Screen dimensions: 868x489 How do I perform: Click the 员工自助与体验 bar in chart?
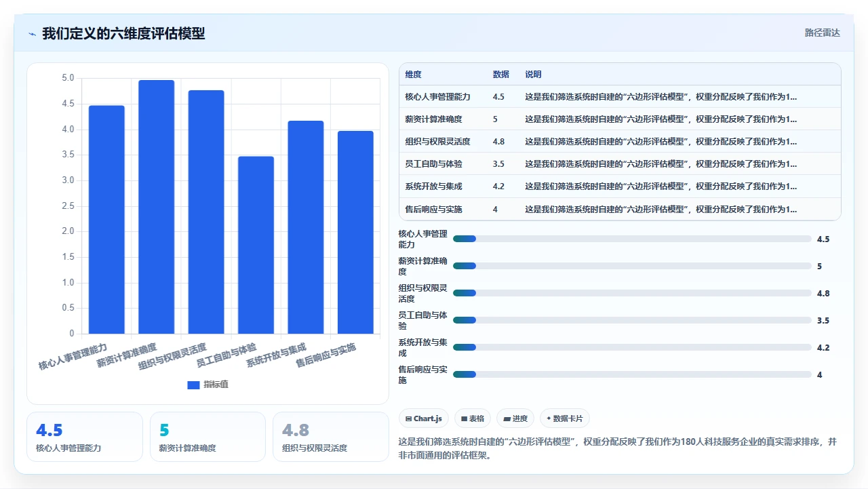[x=256, y=245]
